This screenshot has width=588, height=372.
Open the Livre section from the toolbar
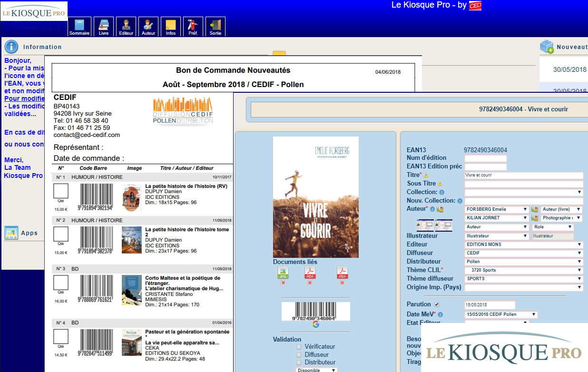104,27
